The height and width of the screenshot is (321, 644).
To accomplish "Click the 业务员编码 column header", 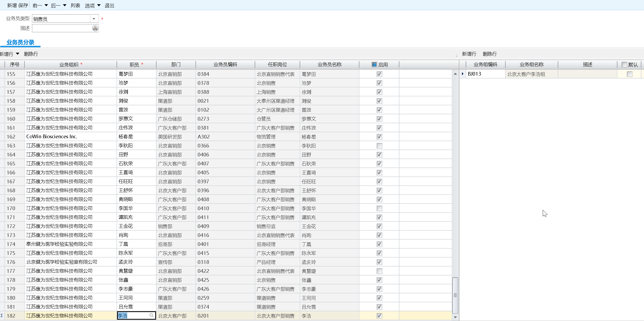I will (x=225, y=65).
